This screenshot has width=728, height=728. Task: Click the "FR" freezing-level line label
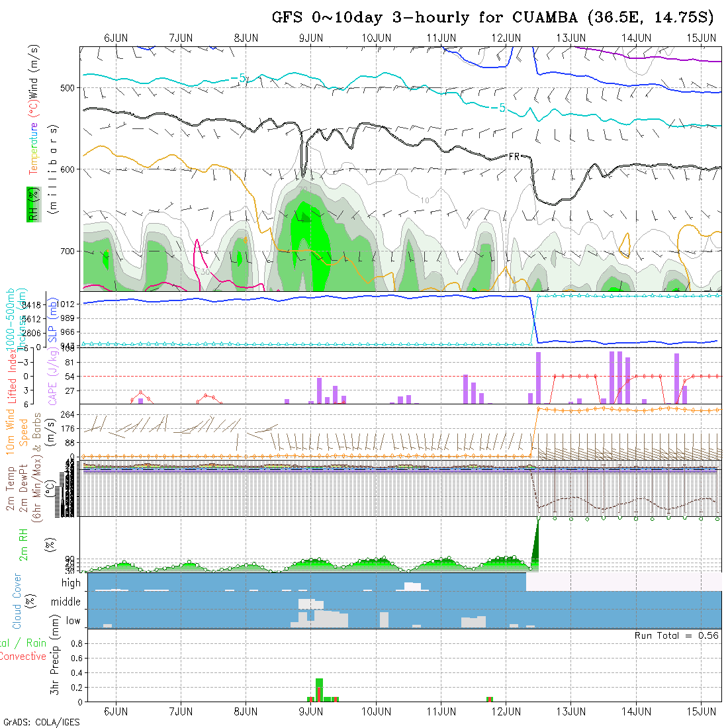pyautogui.click(x=514, y=157)
